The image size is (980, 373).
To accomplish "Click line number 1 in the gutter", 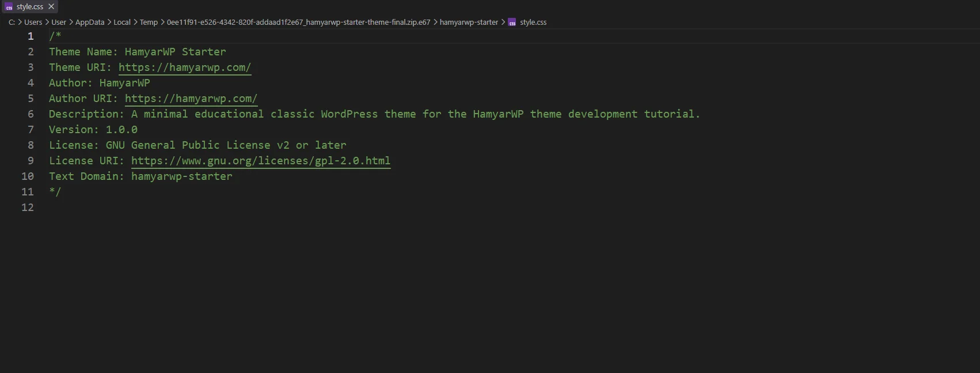I will coord(31,36).
